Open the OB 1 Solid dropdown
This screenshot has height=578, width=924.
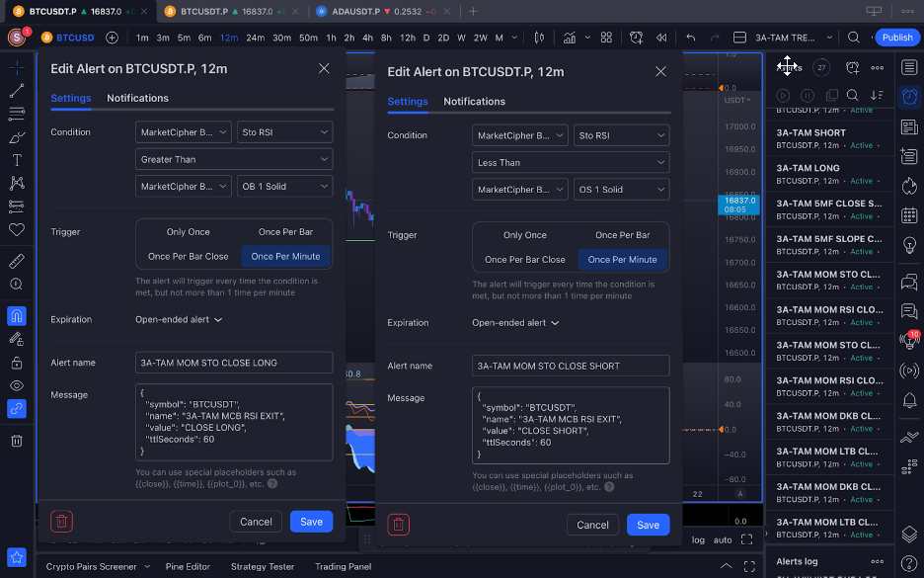click(284, 187)
